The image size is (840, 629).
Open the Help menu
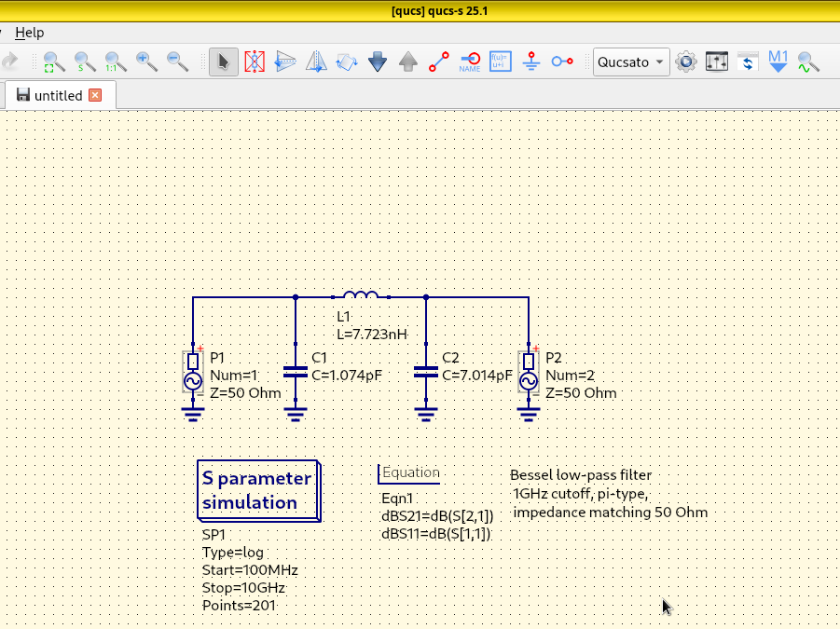pos(30,32)
